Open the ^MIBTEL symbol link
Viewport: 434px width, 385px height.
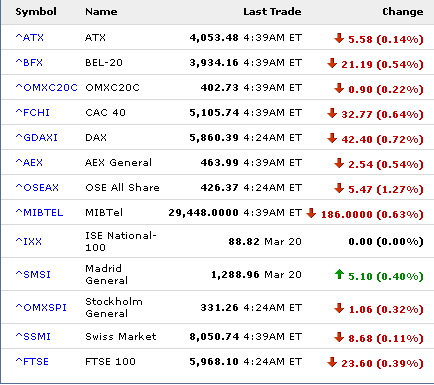[x=39, y=213]
